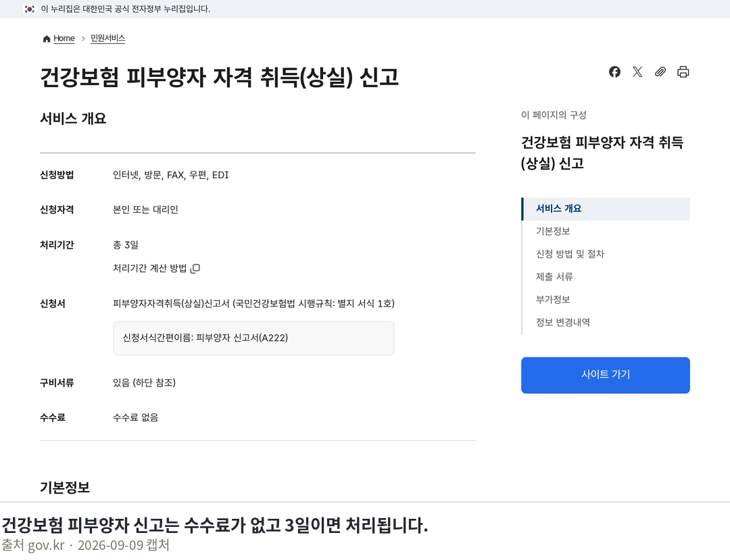The width and height of the screenshot is (730, 560).
Task: Click value 수수료 없음
Action: click(x=135, y=417)
